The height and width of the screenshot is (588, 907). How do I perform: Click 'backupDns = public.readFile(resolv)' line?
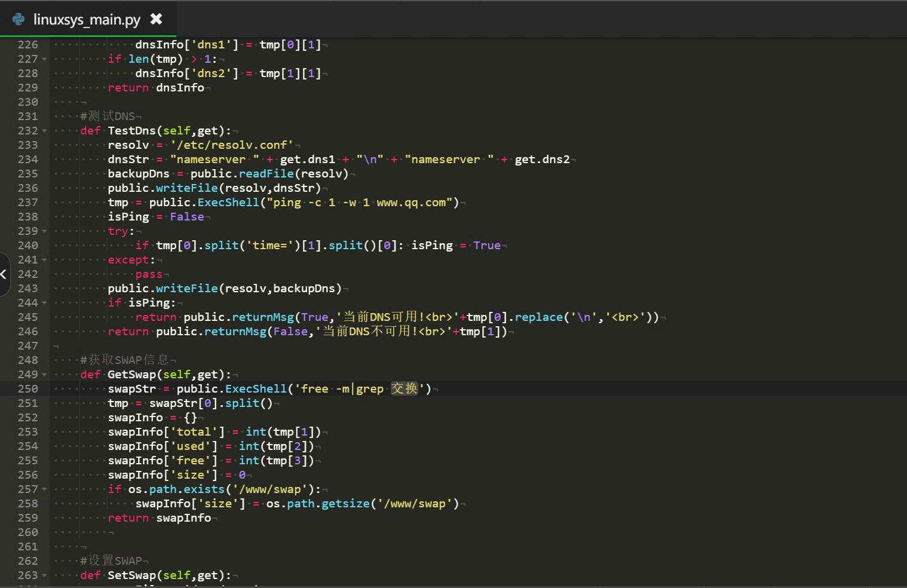228,174
